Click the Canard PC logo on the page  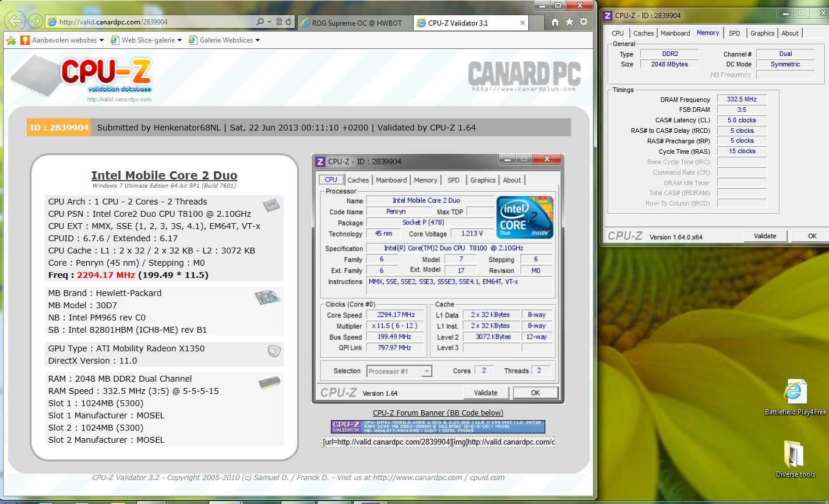pos(524,76)
